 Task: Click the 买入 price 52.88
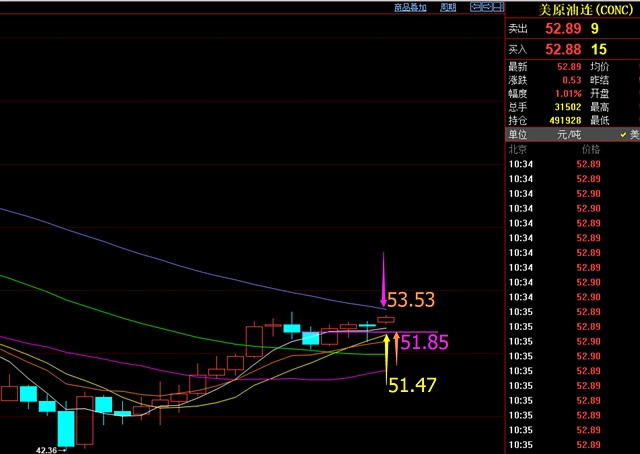point(563,49)
